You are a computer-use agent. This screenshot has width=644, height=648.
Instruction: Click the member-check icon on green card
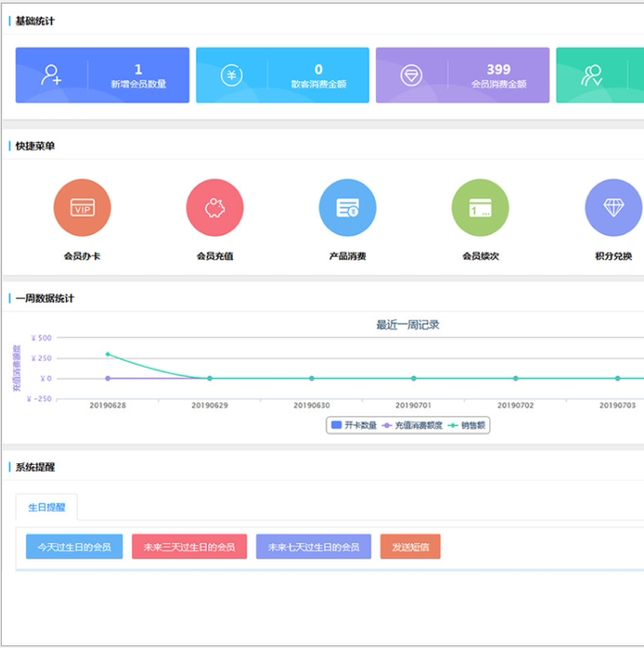[x=592, y=75]
